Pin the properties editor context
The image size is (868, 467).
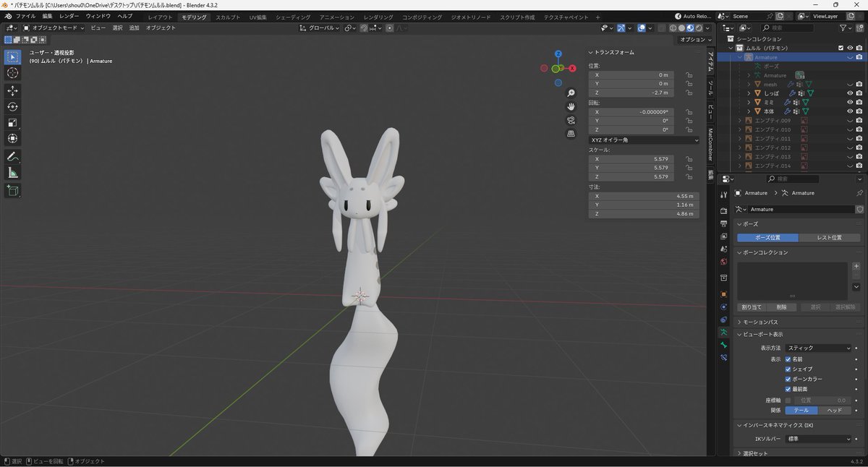859,193
